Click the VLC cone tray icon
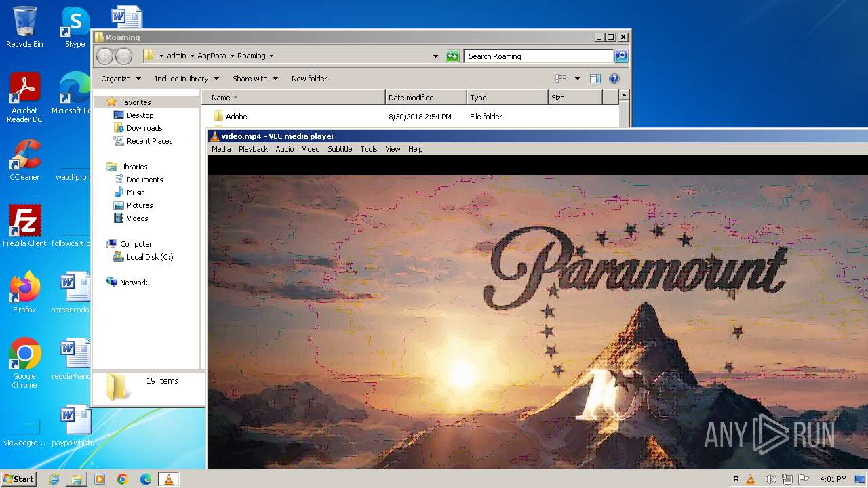868x488 pixels. [751, 479]
